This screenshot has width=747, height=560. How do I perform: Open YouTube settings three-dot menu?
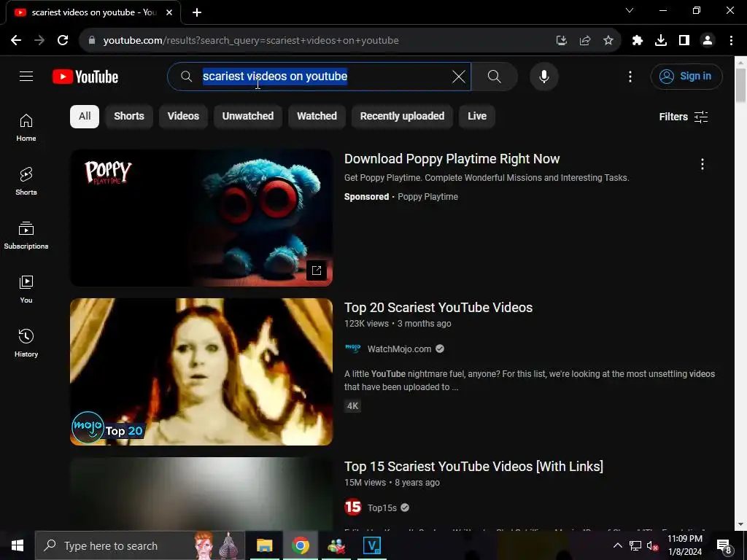[x=630, y=76]
